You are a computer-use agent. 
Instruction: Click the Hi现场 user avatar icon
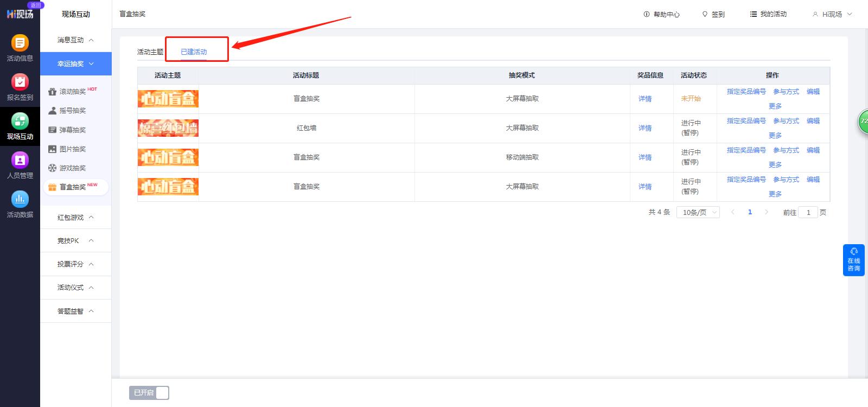815,14
